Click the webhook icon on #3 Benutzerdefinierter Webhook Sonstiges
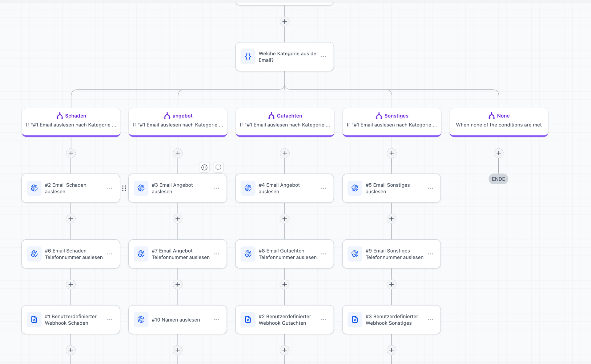Viewport: 591px width, 364px height. (355, 320)
